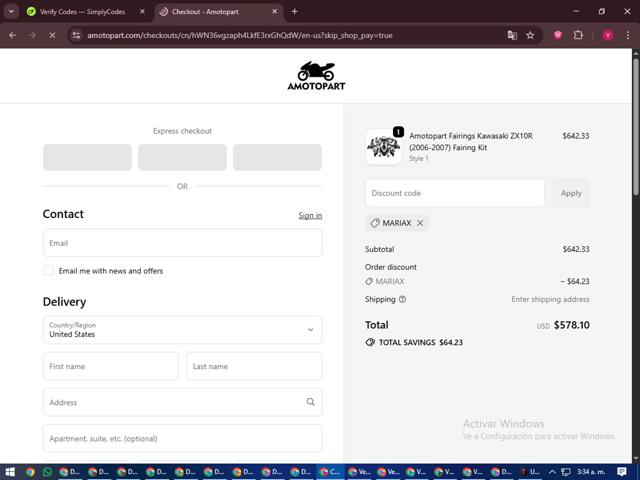Viewport: 640px width, 480px height.
Task: Show hidden system tray icons chevron
Action: pos(552,472)
